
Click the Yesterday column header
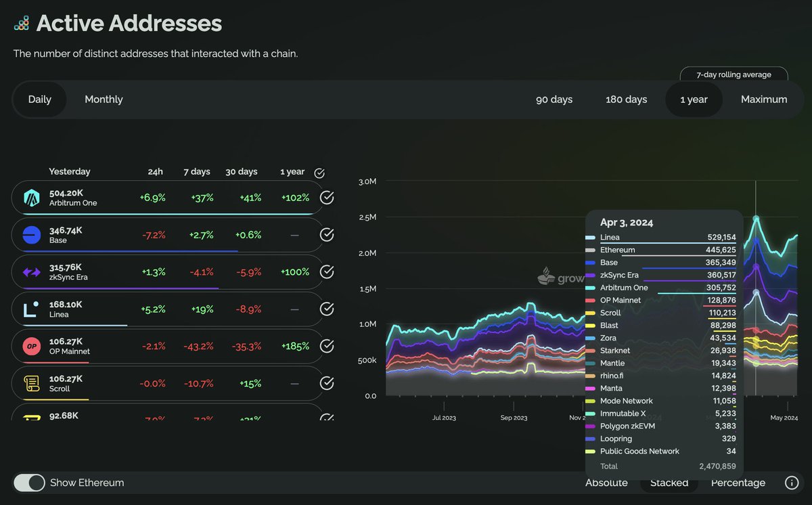click(70, 172)
